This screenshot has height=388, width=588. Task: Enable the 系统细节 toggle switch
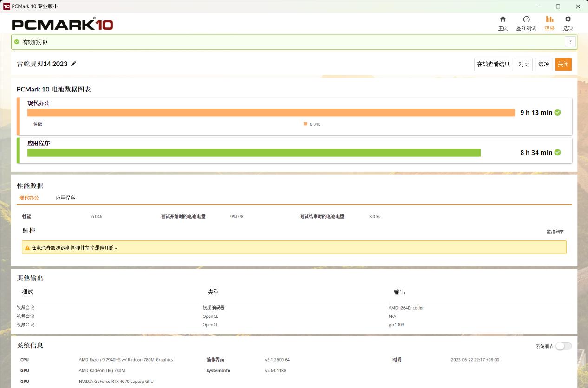click(563, 346)
